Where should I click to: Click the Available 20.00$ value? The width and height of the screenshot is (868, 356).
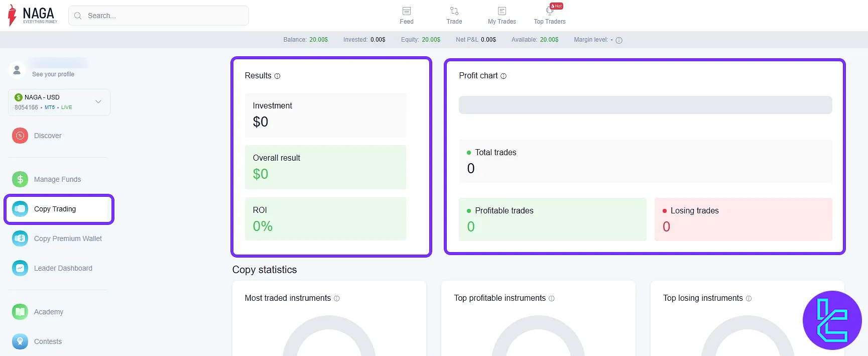coord(549,40)
